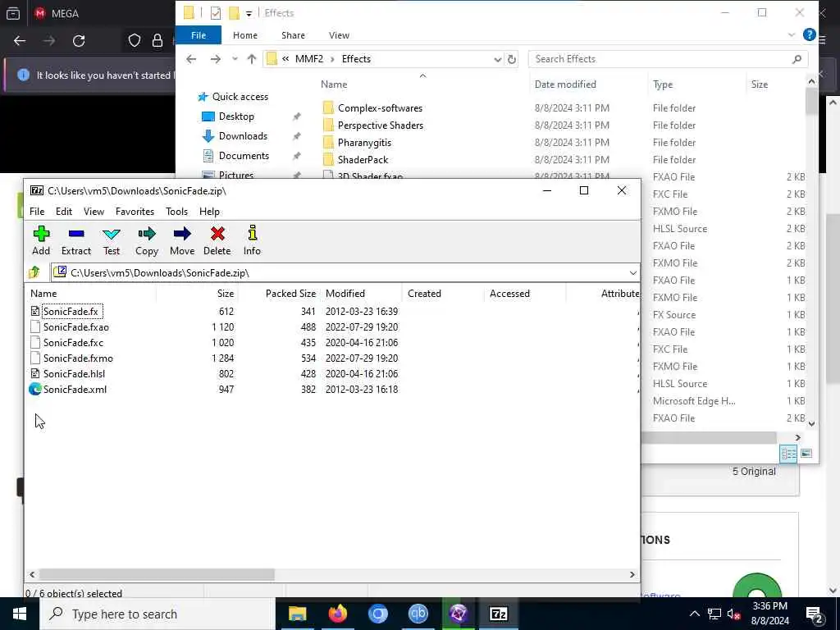Go forward in Explorer navigation
This screenshot has height=630, width=840.
[216, 59]
